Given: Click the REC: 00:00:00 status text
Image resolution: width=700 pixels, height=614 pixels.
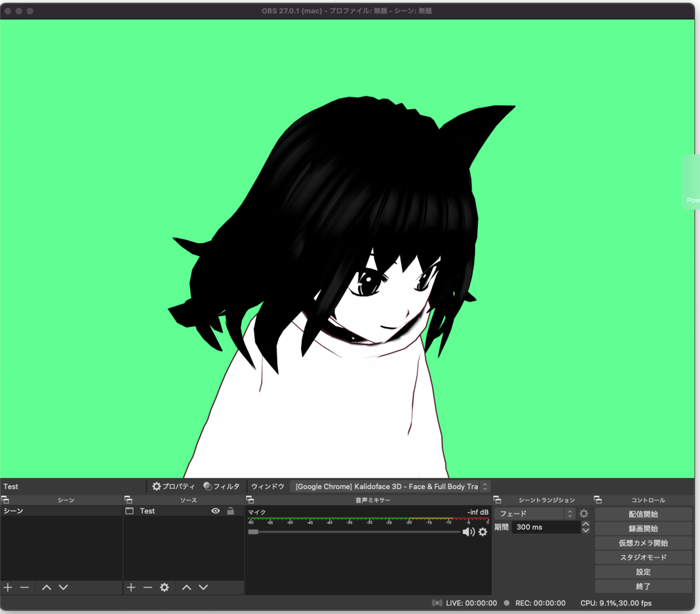Looking at the screenshot, I should click(x=540, y=603).
